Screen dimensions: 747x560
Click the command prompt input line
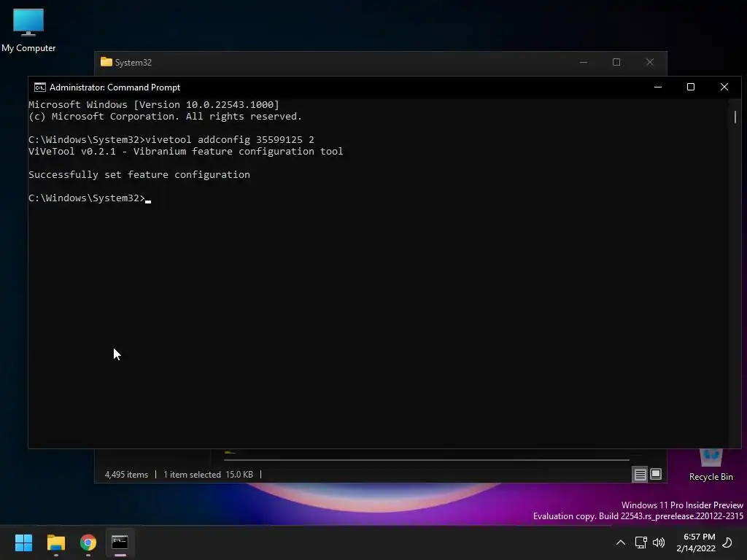coord(90,198)
